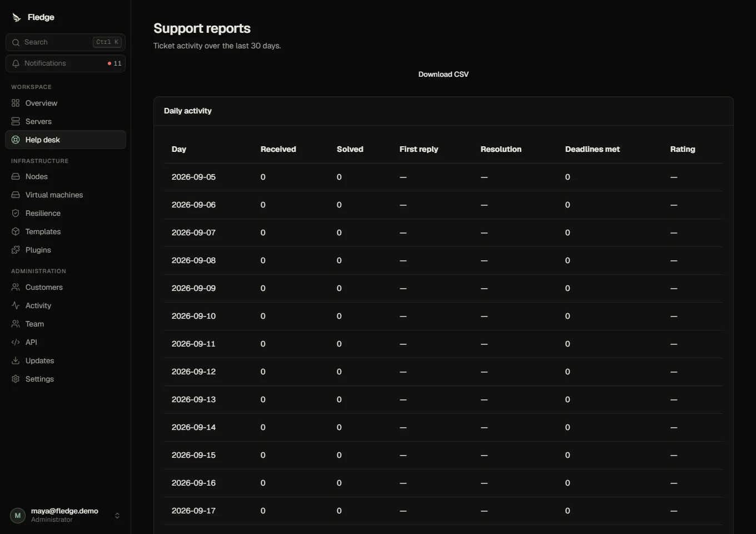Download CSV of ticket activity
Screen dimensions: 756x534
click(444, 74)
